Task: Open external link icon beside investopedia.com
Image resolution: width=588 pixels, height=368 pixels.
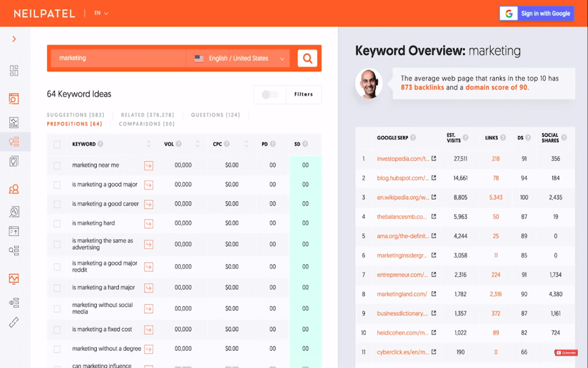Action: (x=434, y=158)
